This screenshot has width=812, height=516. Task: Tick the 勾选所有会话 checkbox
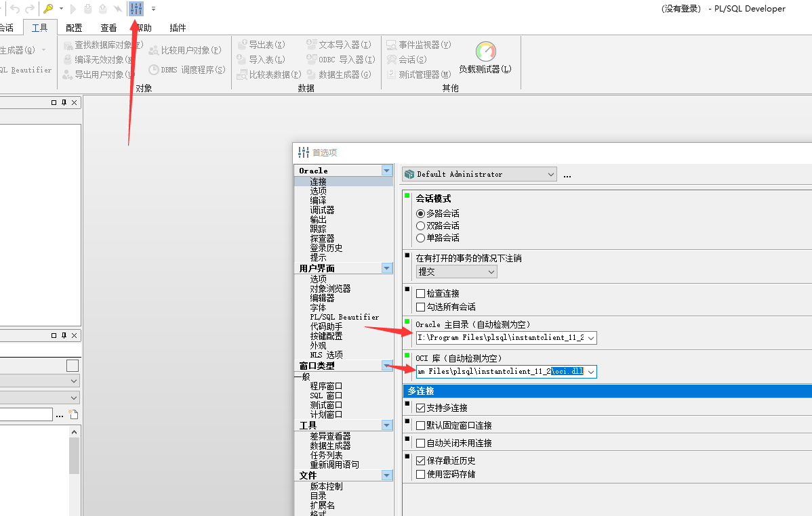pos(420,307)
